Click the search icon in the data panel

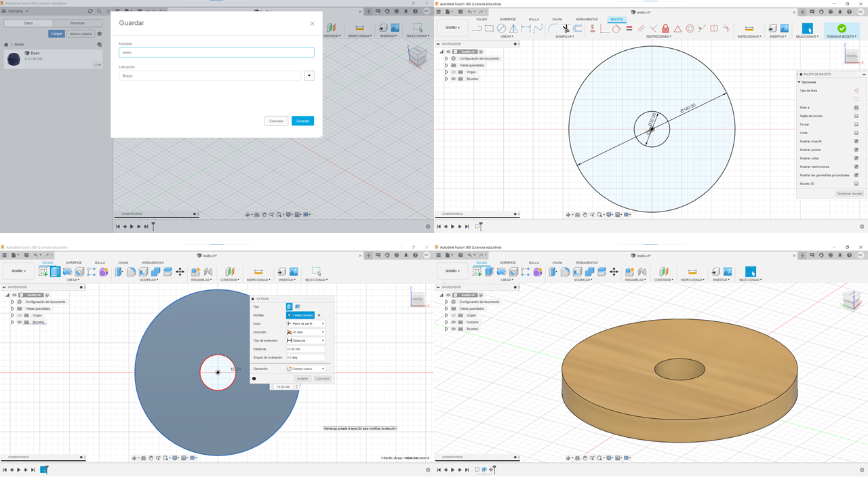click(x=99, y=12)
